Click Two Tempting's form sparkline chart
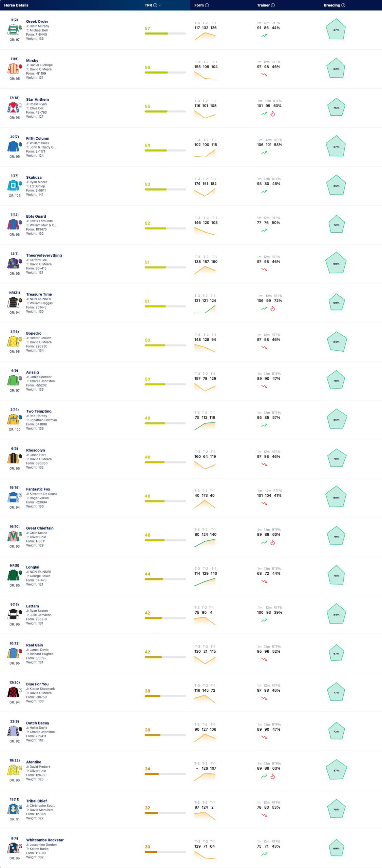This screenshot has width=382, height=868. coord(205,426)
